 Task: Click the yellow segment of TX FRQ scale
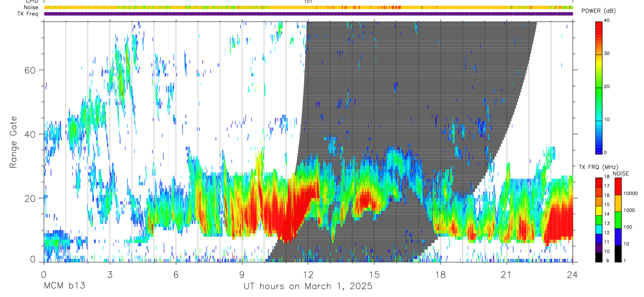pyautogui.click(x=599, y=211)
